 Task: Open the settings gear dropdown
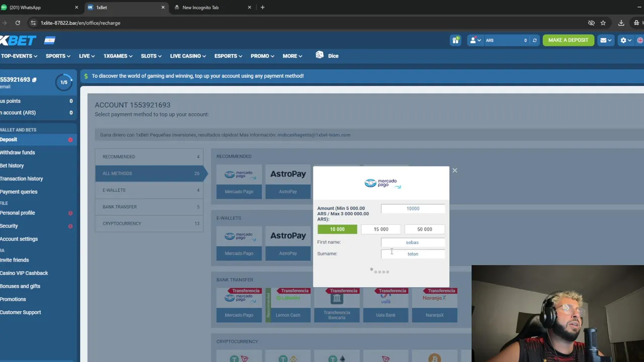[x=625, y=40]
